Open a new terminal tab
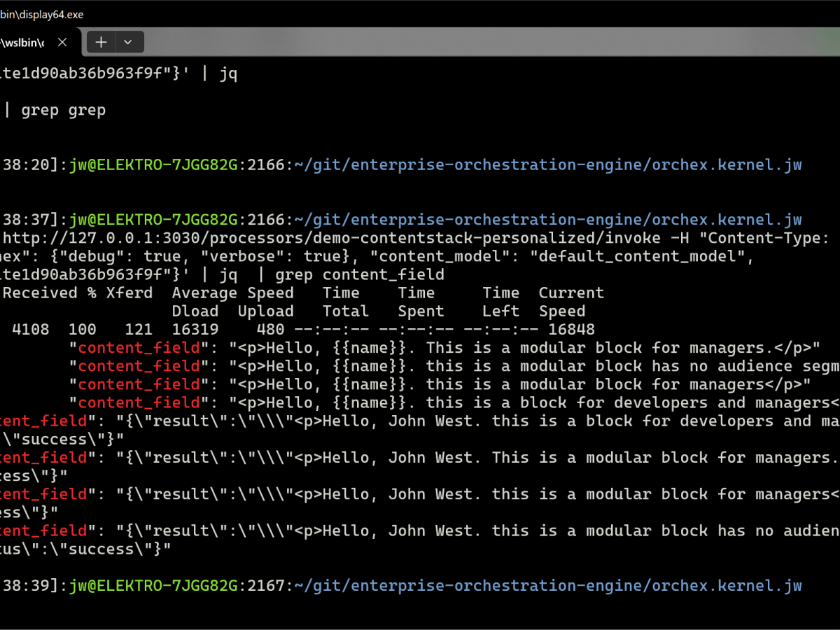Viewport: 840px width, 630px height. tap(101, 43)
